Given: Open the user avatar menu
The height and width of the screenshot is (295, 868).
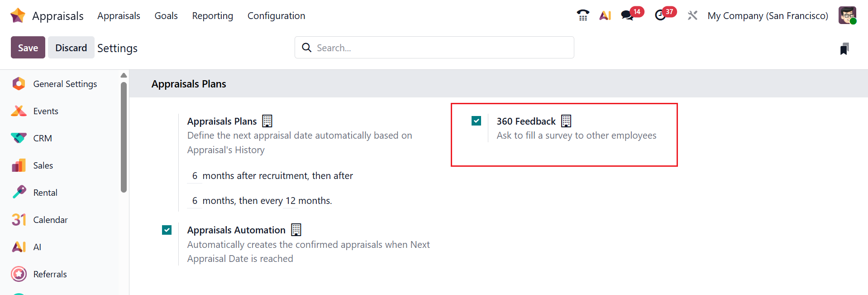Looking at the screenshot, I should pos(847,15).
